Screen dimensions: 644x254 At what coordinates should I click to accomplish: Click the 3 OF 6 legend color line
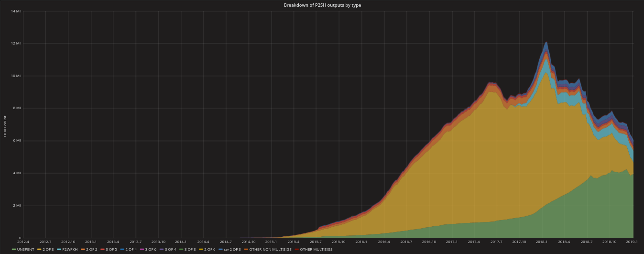pos(142,249)
